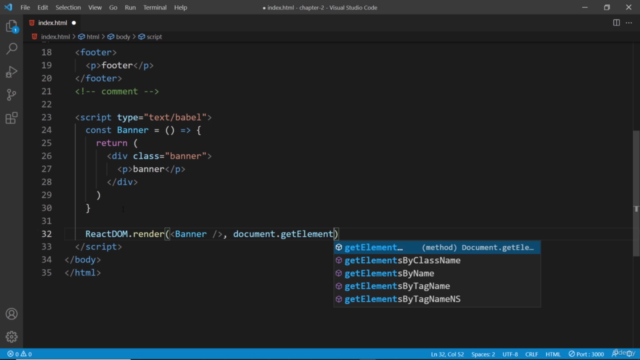
Task: Choose getElementsByTagNameNS from suggestions
Action: [437, 299]
